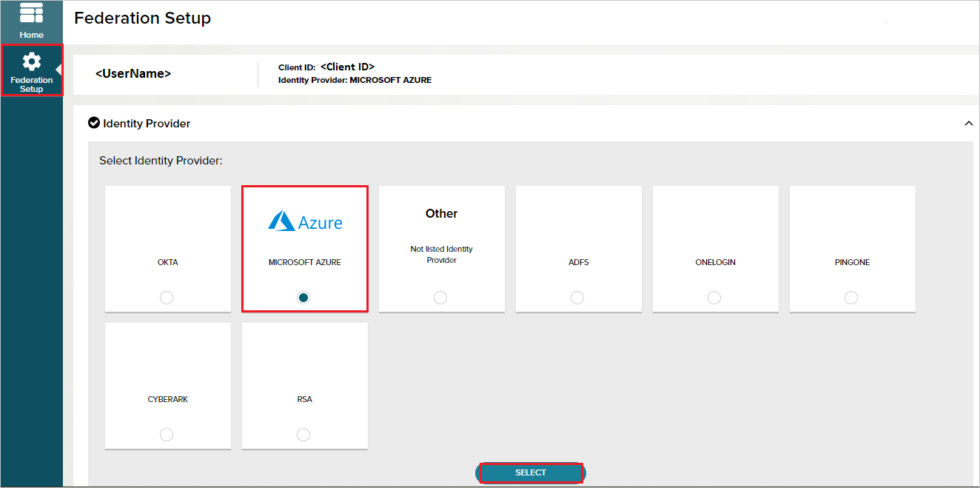Click 'Select Identity Provider:' label
This screenshot has height=488, width=980.
[x=161, y=160]
